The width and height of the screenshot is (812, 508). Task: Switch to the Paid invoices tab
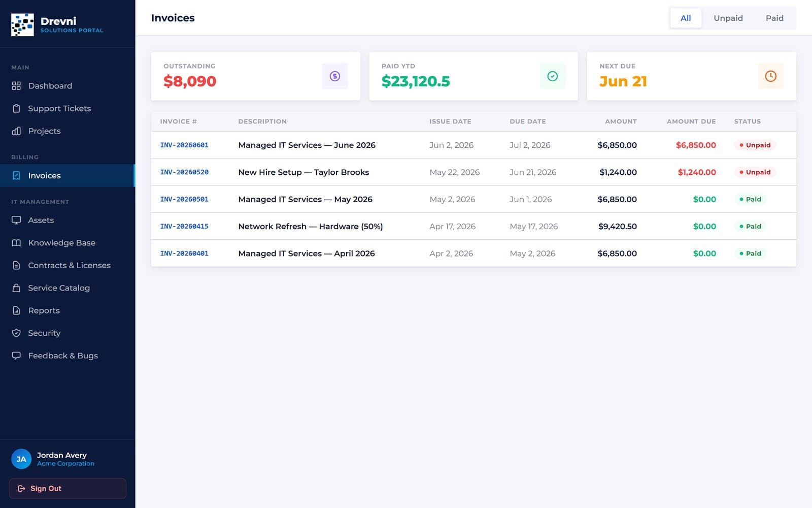tap(774, 18)
